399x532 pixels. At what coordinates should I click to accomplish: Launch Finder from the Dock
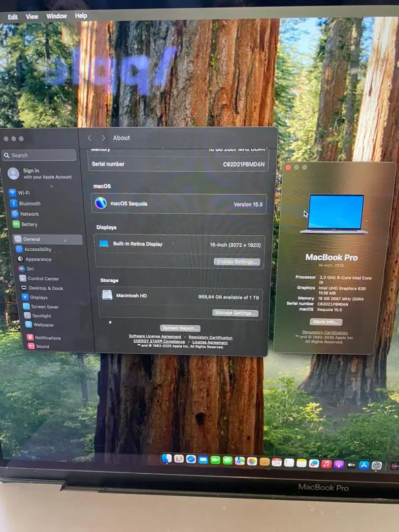(x=166, y=459)
